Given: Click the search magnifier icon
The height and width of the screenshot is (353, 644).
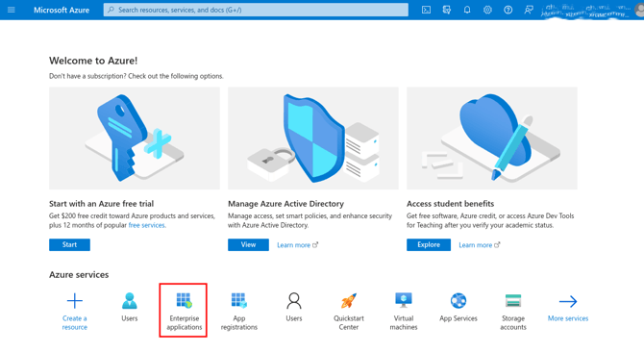Looking at the screenshot, I should coord(111,10).
